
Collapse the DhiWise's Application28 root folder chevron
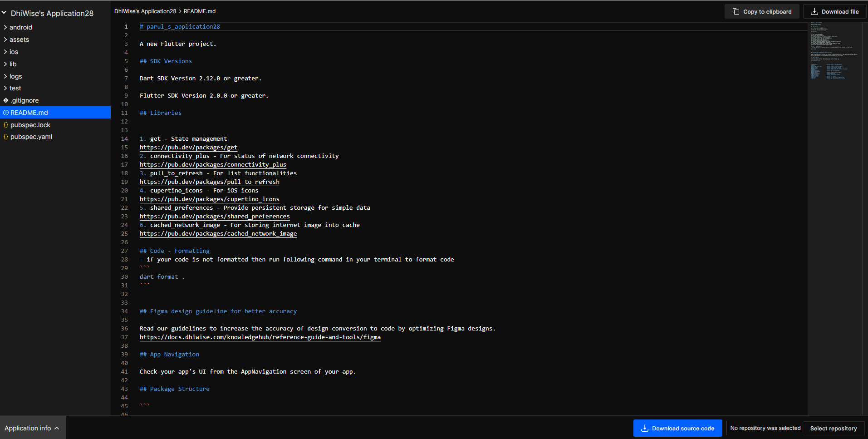click(x=4, y=13)
